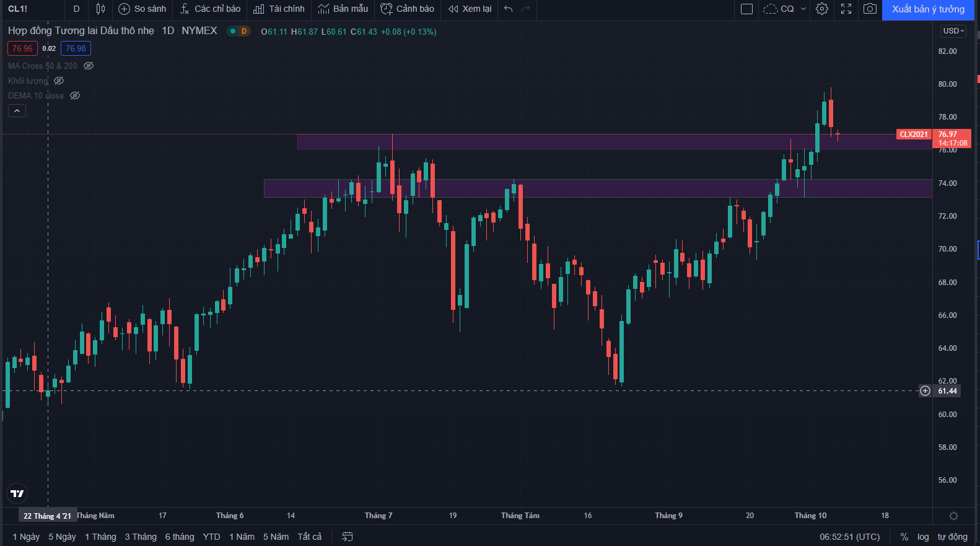This screenshot has height=546, width=980.
Task: Enter fullscreen mode
Action: tap(846, 9)
